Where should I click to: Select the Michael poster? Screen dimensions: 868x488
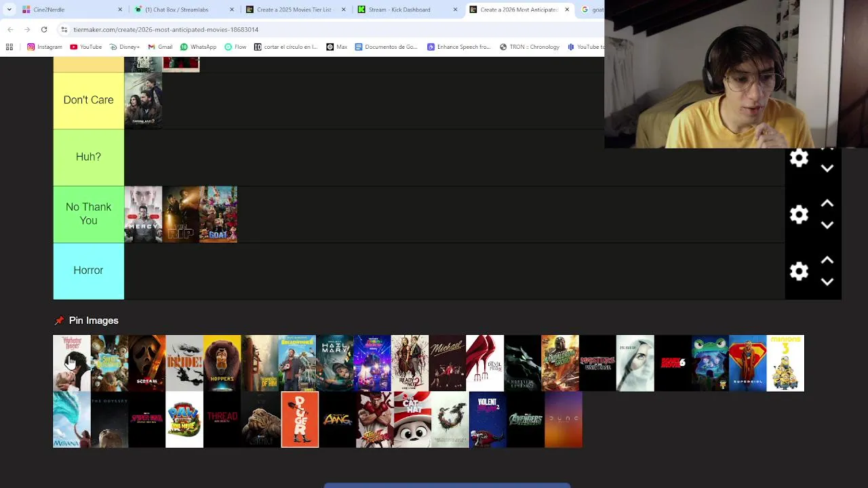click(447, 363)
